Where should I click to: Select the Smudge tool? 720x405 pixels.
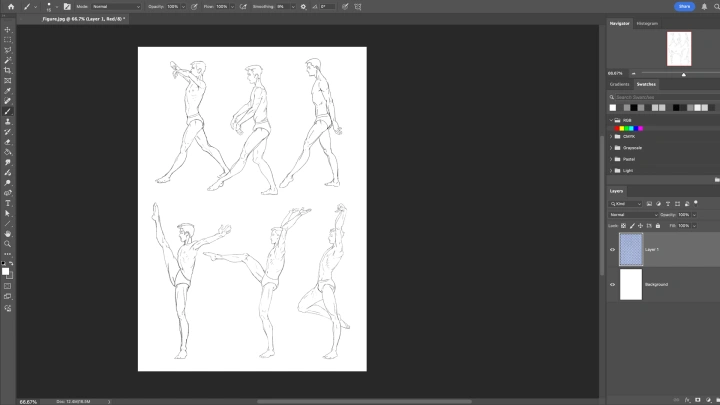7,163
